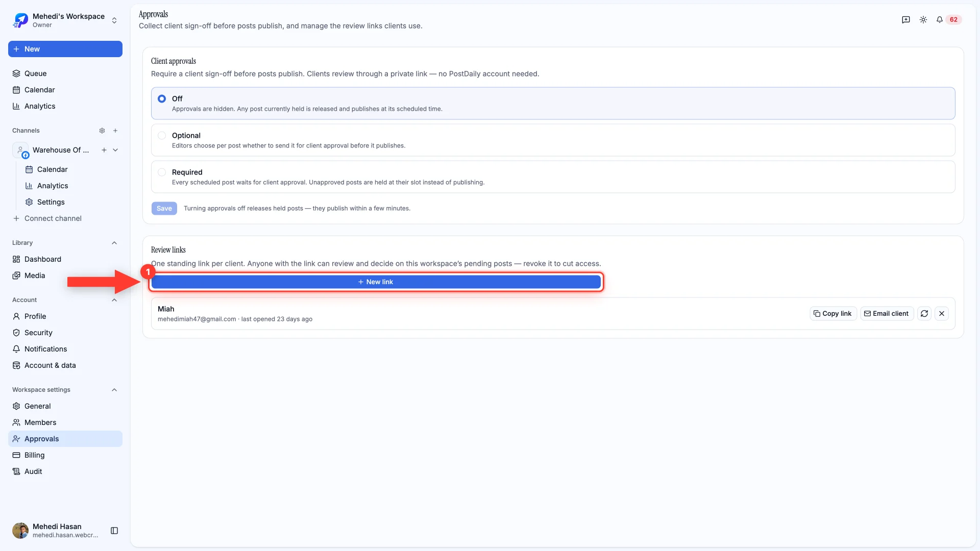Create a New link for review
Viewport: 980px width, 551px height.
click(376, 282)
